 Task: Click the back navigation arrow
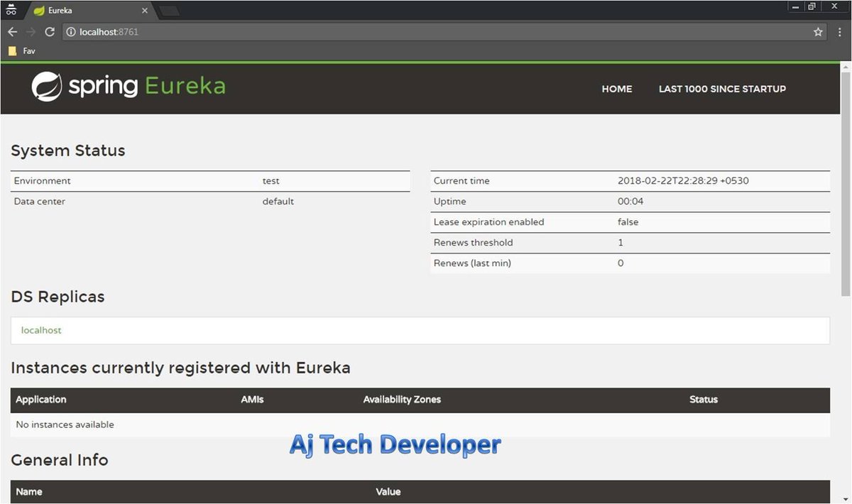click(x=12, y=31)
